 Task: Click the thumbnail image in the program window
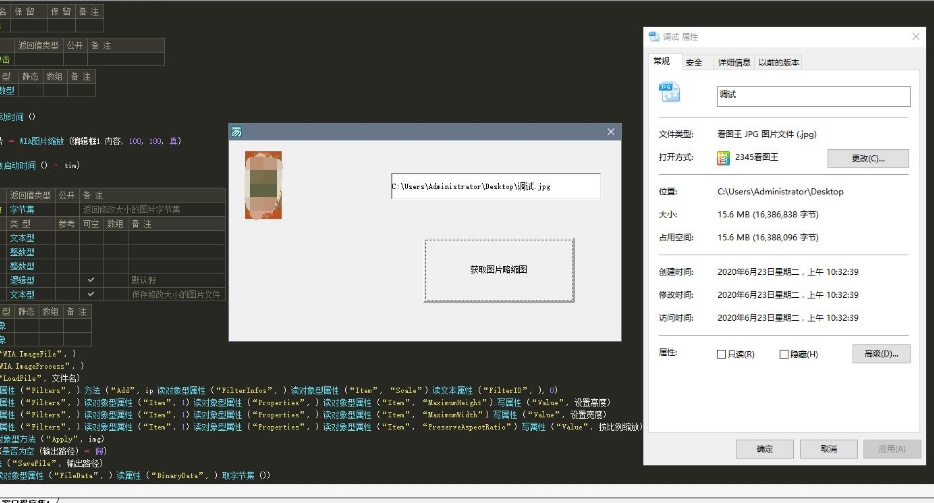tap(263, 185)
